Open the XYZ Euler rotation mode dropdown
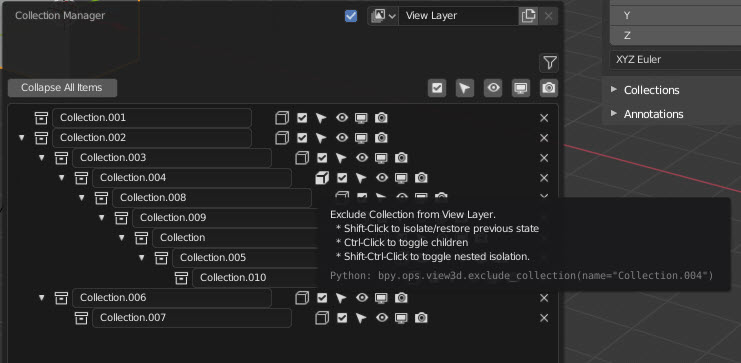The image size is (741, 363). click(x=675, y=60)
